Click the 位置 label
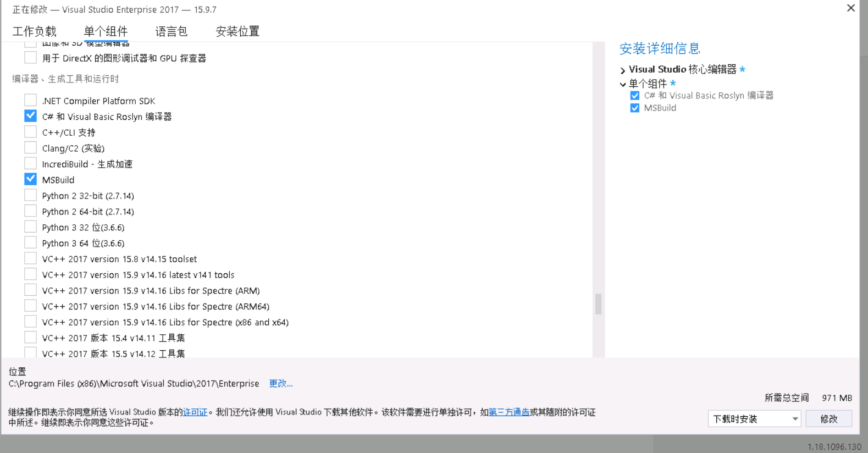Viewport: 868px width, 453px height. tap(17, 372)
